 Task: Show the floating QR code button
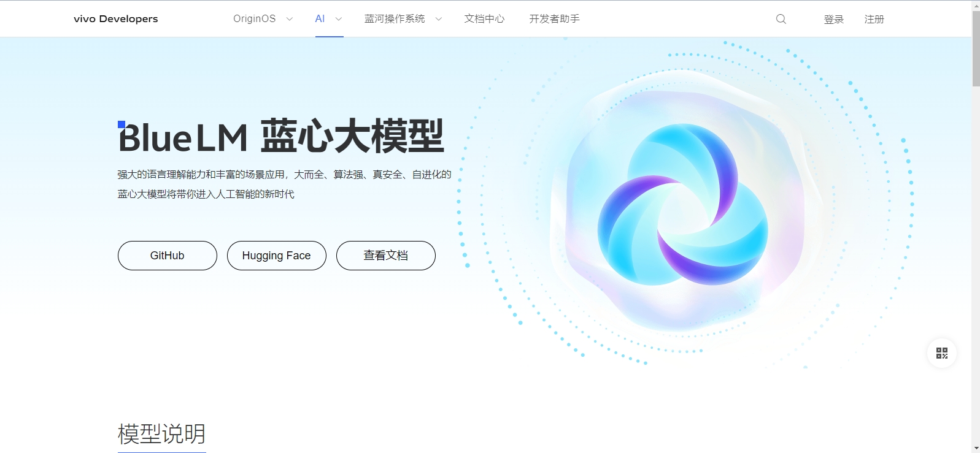pos(941,353)
